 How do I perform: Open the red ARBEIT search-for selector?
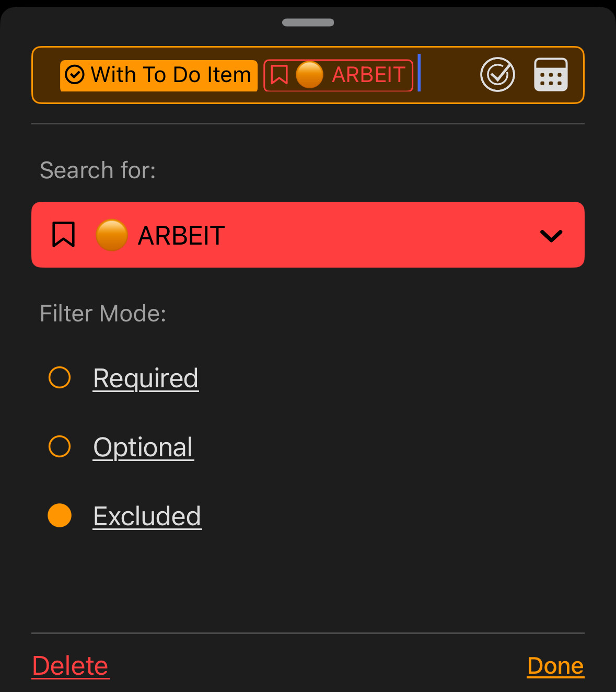pyautogui.click(x=308, y=235)
